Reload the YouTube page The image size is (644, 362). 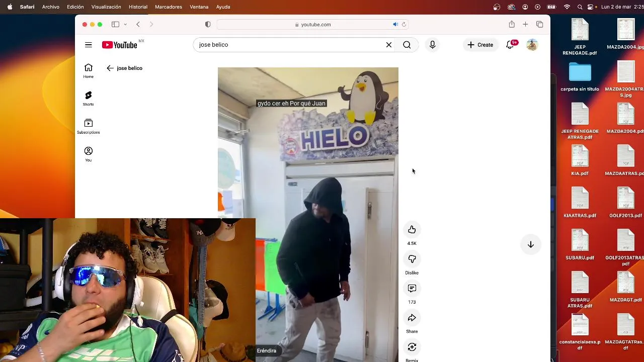pyautogui.click(x=404, y=24)
